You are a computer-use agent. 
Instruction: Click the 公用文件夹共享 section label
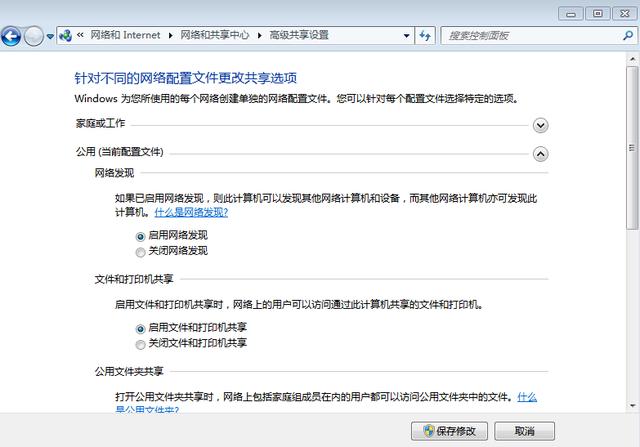point(129,371)
